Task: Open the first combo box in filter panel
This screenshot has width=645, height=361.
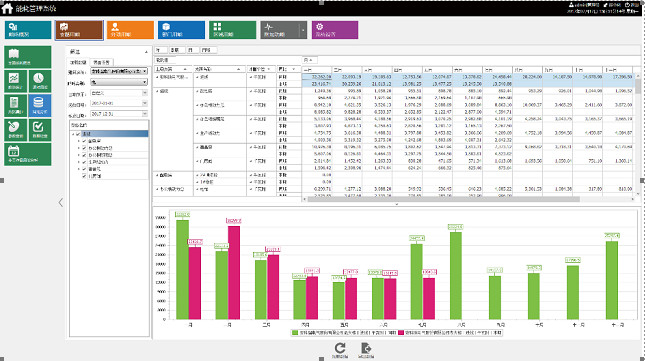Action: (118, 71)
